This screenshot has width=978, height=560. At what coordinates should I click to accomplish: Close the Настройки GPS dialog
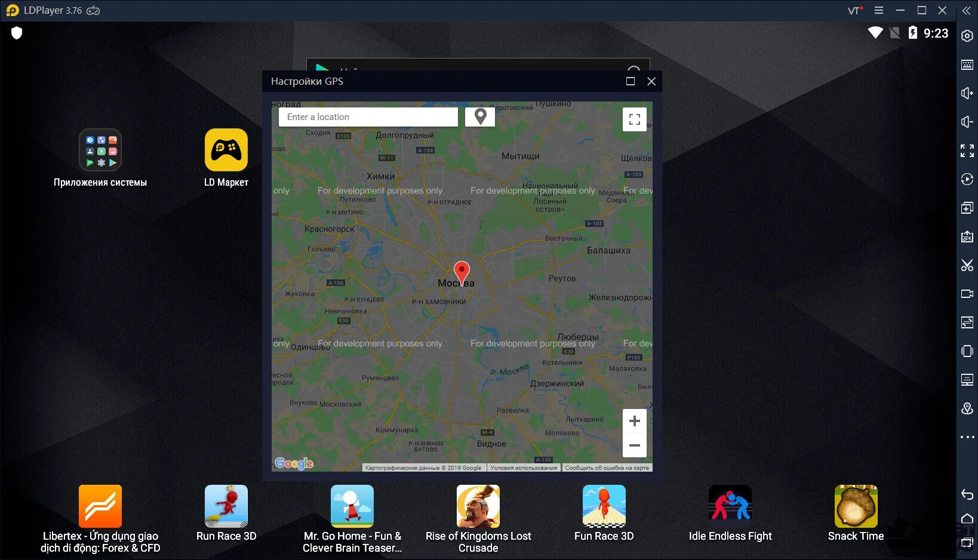pyautogui.click(x=651, y=81)
